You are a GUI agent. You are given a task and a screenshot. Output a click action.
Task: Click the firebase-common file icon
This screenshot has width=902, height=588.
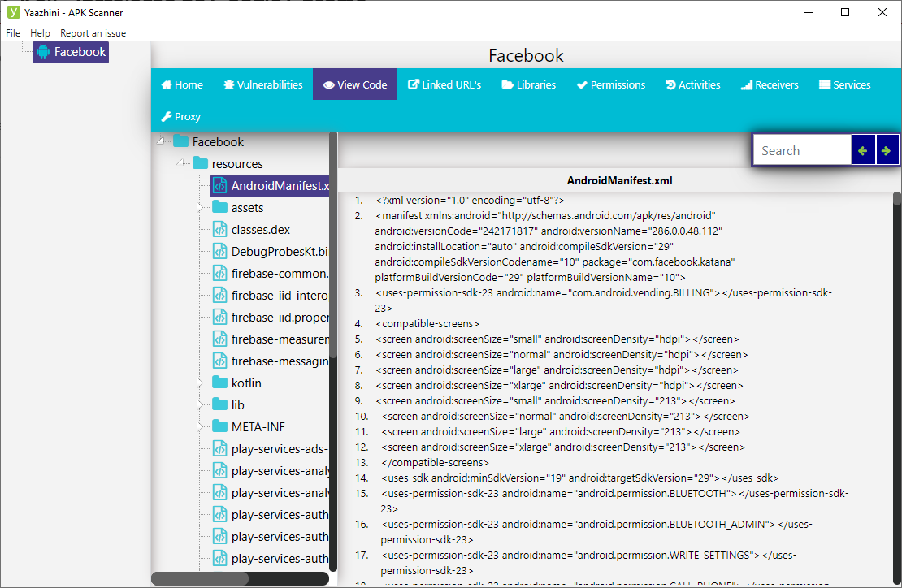[219, 273]
